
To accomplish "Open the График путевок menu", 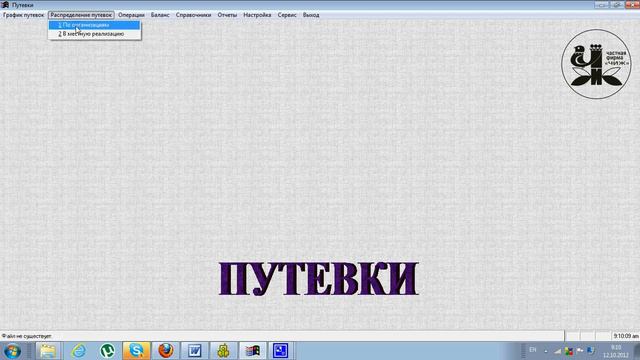I will click(x=23, y=15).
